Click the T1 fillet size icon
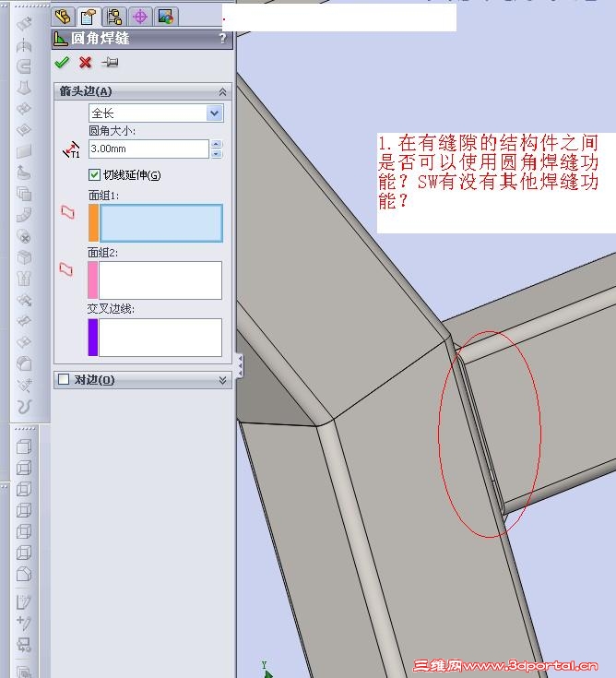 coord(72,149)
